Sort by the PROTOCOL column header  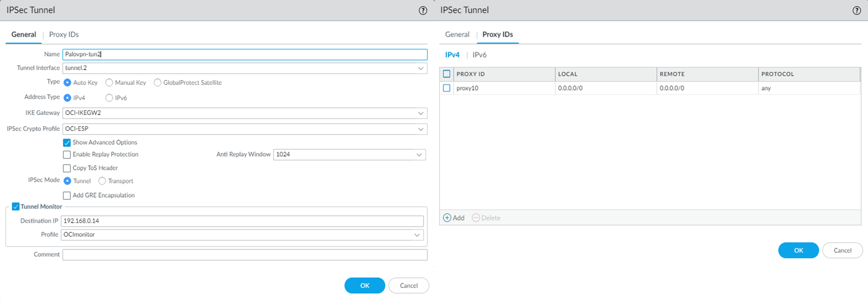(809, 74)
